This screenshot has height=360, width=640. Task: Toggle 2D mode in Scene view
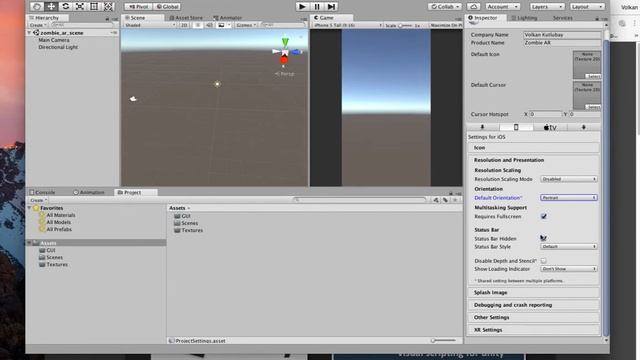click(184, 25)
